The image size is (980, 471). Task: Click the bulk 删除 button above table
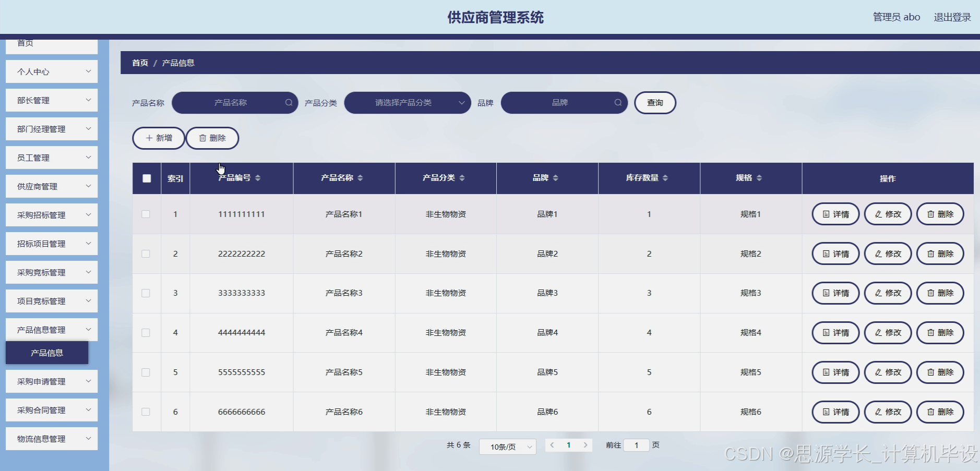pyautogui.click(x=212, y=138)
